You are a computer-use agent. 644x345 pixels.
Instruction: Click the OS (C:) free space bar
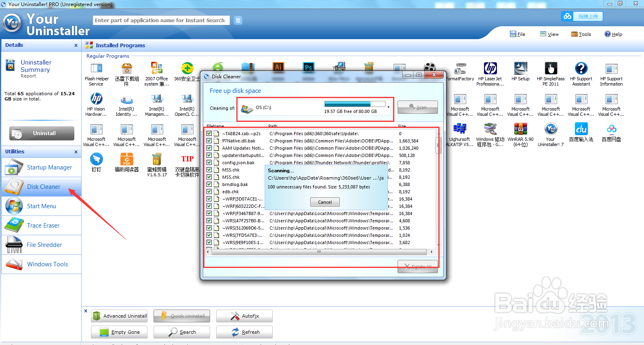[x=355, y=104]
